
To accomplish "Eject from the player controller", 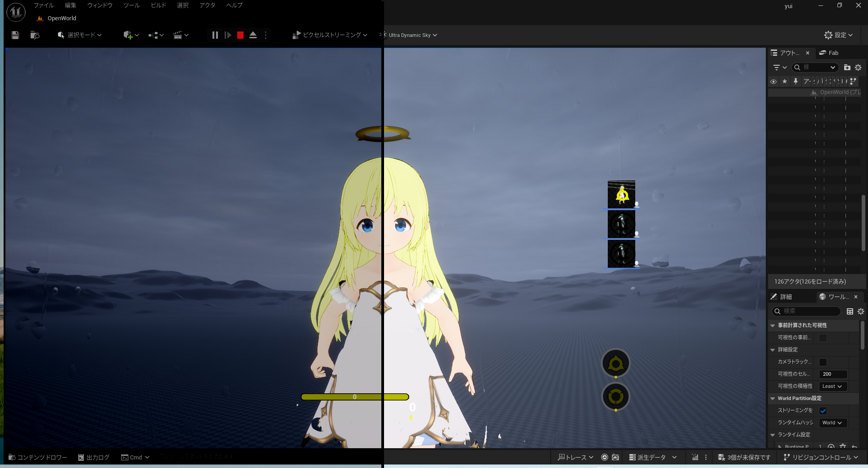I will (253, 35).
